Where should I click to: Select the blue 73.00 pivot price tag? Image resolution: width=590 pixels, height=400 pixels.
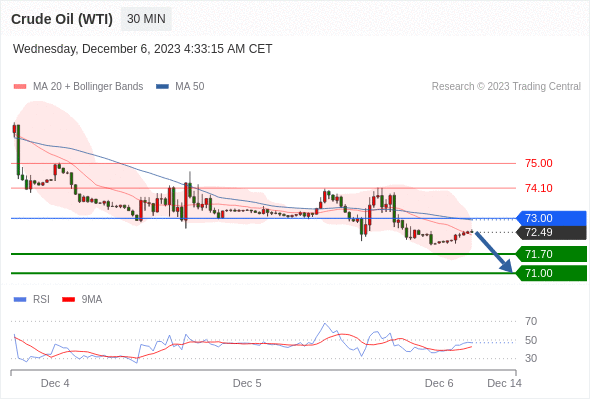pyautogui.click(x=552, y=218)
